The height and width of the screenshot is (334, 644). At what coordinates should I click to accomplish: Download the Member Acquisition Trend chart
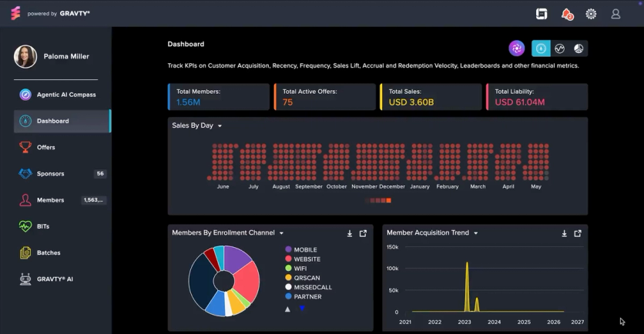(x=565, y=233)
